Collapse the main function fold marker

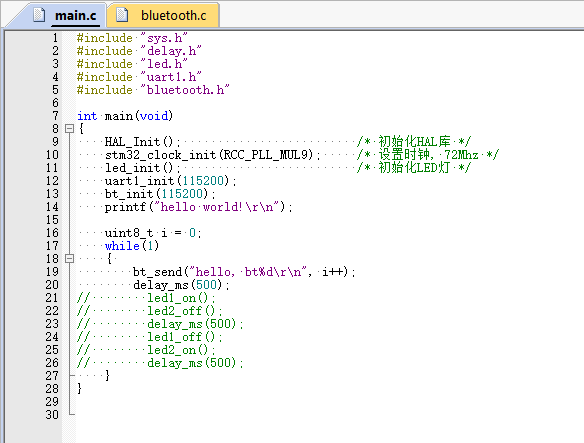(69, 129)
